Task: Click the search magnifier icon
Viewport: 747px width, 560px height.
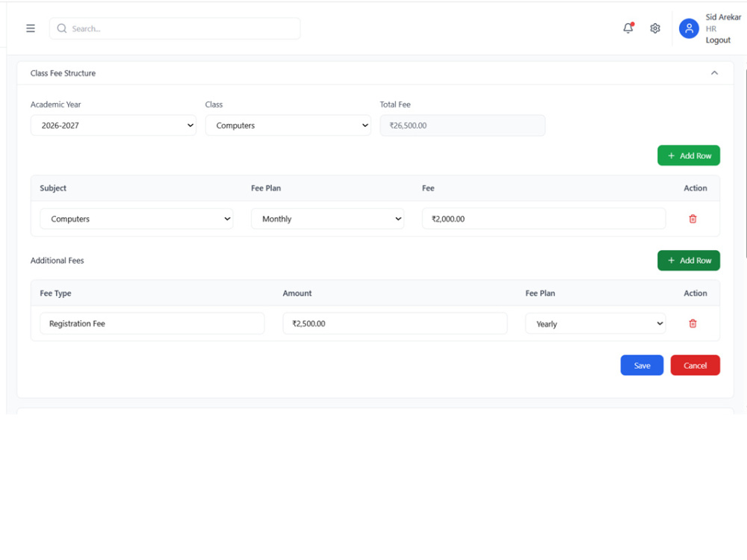Action: click(x=62, y=28)
